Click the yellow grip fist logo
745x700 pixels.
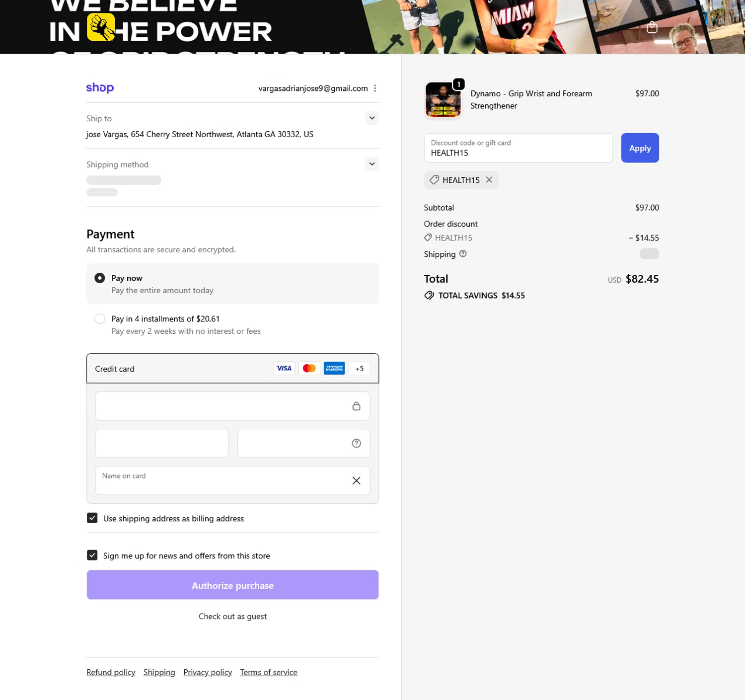[101, 27]
